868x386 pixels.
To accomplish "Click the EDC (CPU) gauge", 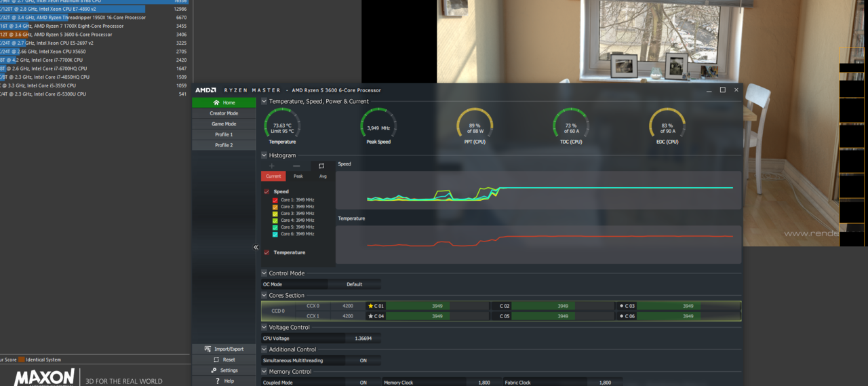I will [667, 124].
